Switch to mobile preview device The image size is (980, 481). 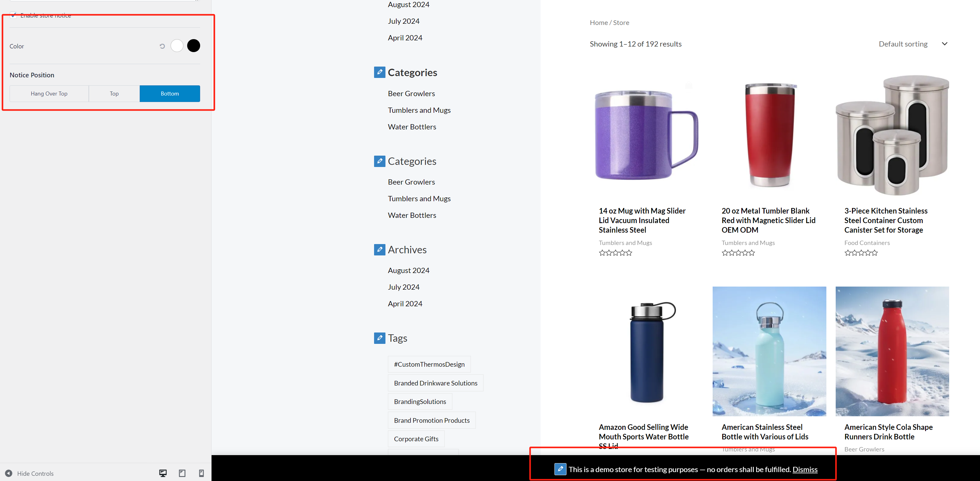pos(201,473)
